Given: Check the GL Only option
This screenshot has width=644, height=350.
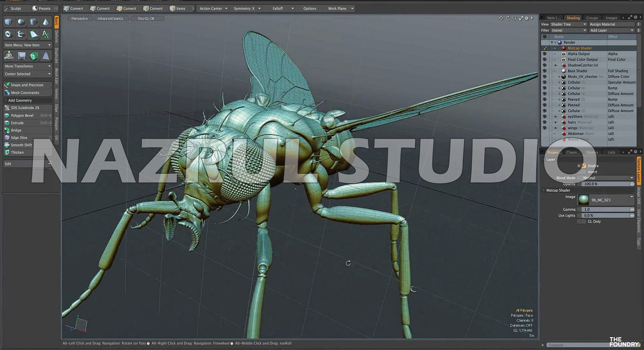Looking at the screenshot, I should pyautogui.click(x=581, y=222).
